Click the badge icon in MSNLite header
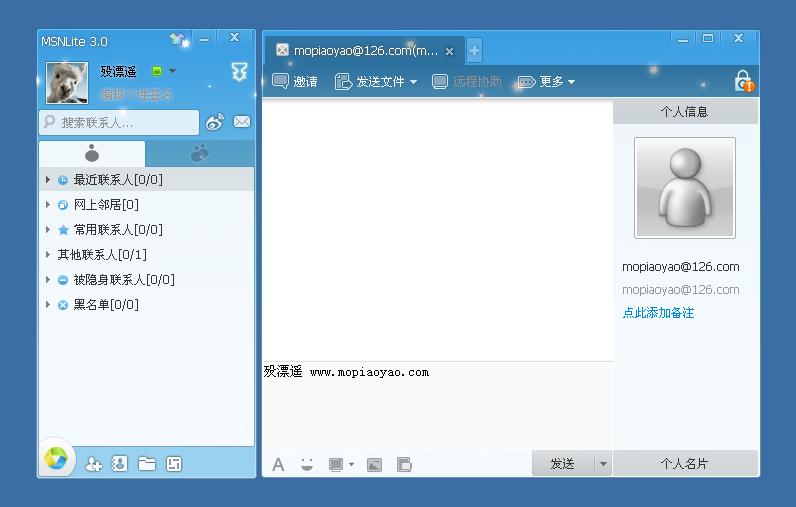 240,72
